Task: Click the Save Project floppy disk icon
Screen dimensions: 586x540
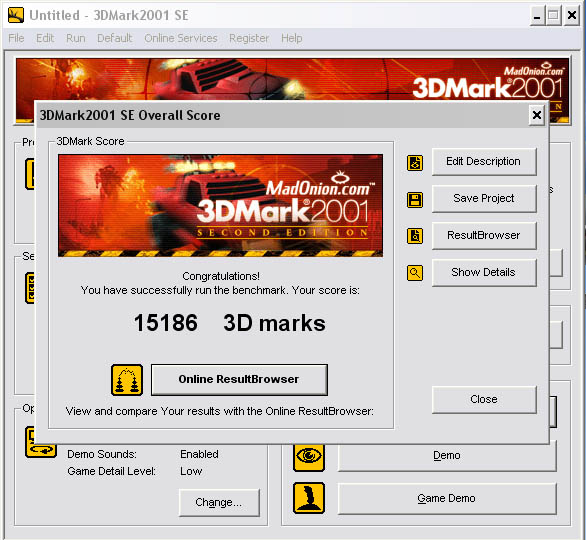Action: tap(415, 200)
